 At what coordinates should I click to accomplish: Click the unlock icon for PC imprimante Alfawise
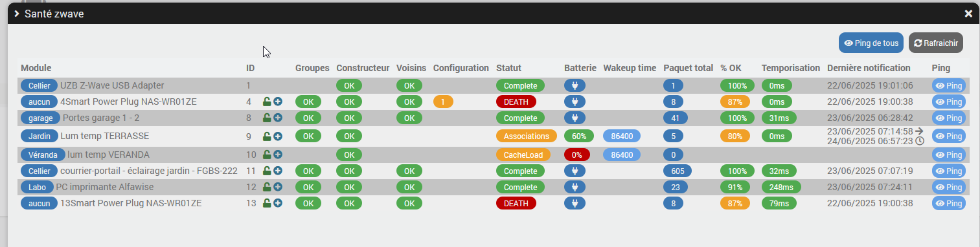pos(267,187)
